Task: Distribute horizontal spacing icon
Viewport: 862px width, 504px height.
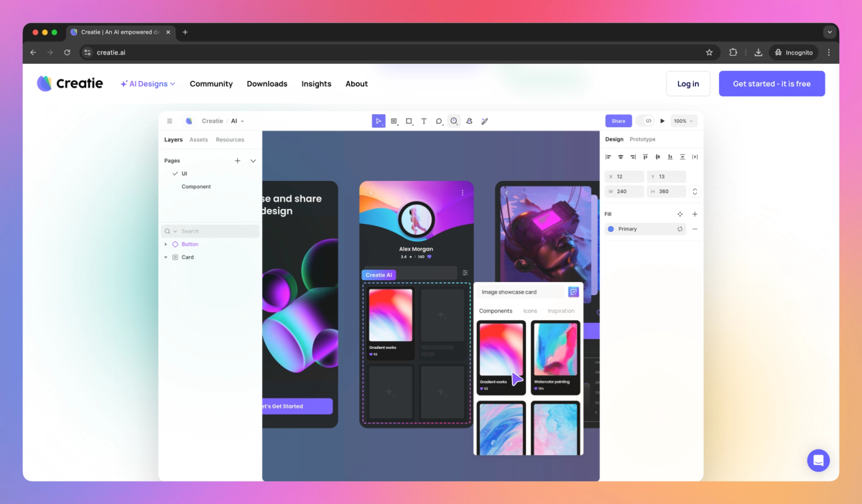Action: click(x=695, y=157)
